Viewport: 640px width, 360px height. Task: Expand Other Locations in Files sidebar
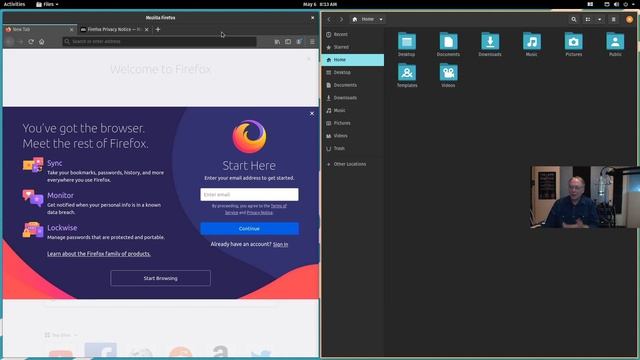pyautogui.click(x=353, y=164)
